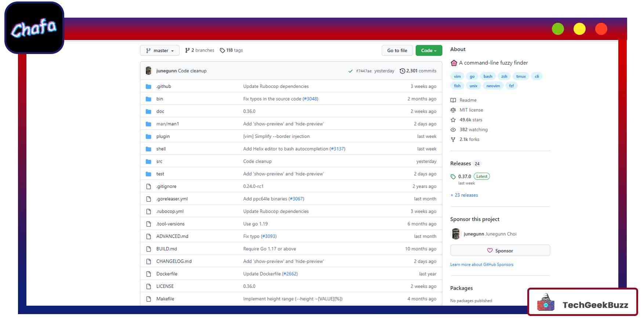This screenshot has height=320, width=644.
Task: Open the master branch dropdown
Action: pos(160,51)
